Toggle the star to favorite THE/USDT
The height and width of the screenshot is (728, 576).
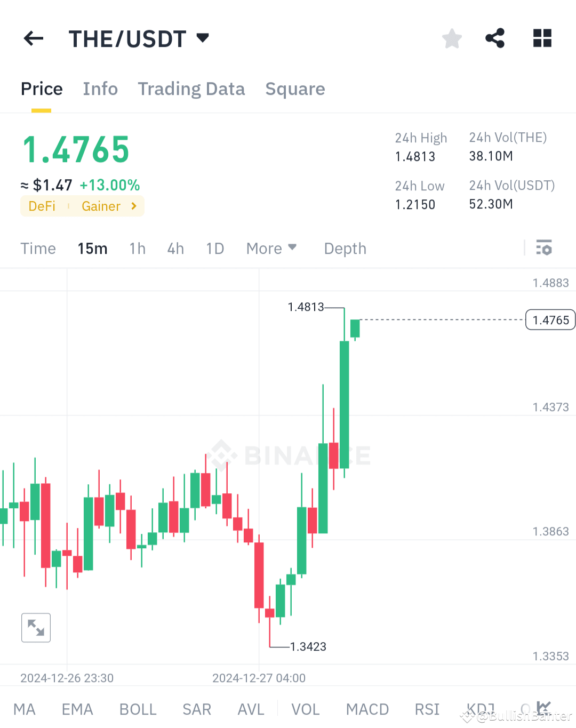click(x=452, y=38)
